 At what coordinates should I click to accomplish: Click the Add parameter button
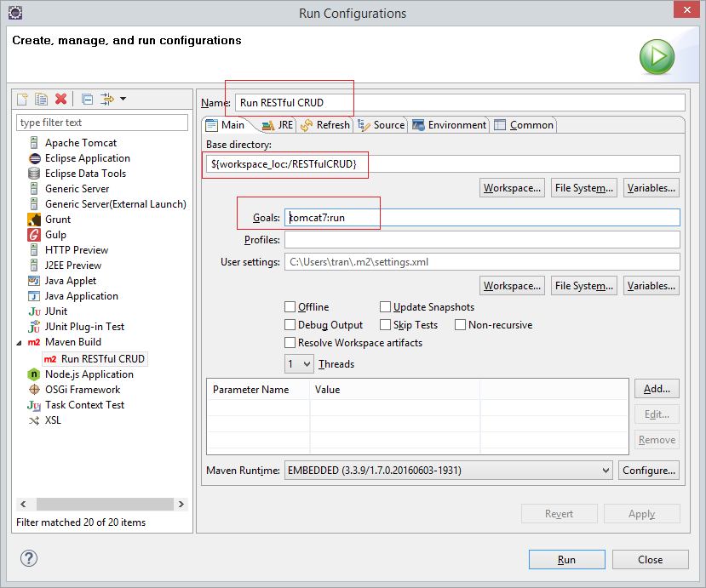(x=657, y=389)
